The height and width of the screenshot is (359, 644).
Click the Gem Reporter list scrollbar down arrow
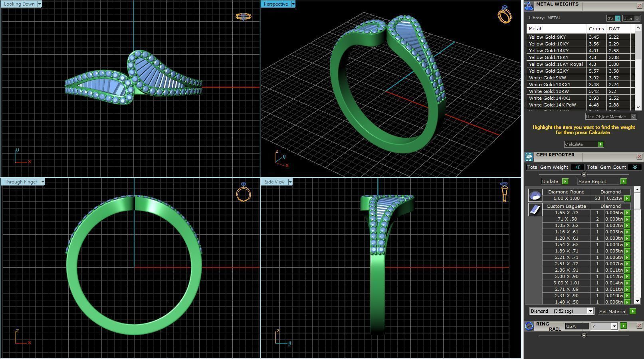[637, 301]
